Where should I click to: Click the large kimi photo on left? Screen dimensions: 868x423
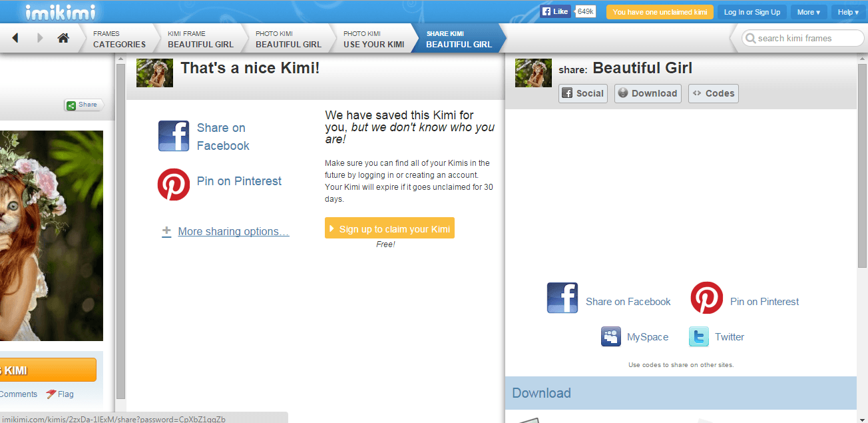point(51,236)
